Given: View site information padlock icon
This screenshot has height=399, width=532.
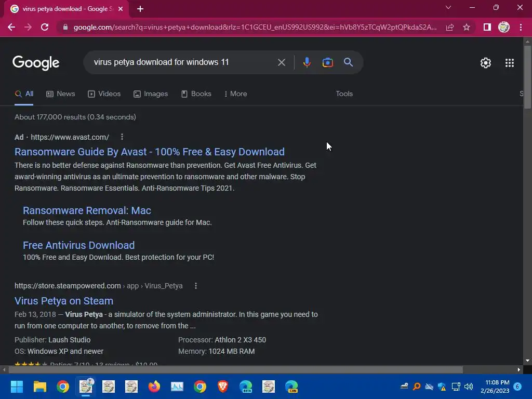Looking at the screenshot, I should pyautogui.click(x=65, y=27).
